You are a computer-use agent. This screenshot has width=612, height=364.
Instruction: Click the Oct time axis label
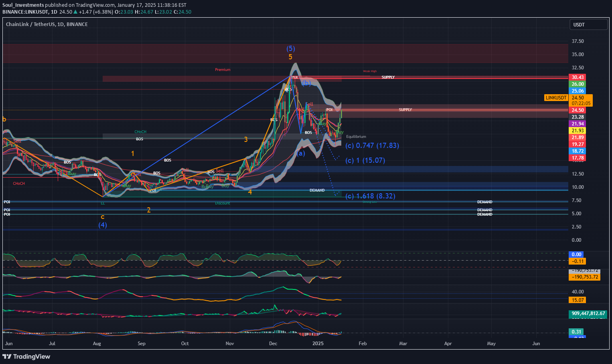click(185, 344)
